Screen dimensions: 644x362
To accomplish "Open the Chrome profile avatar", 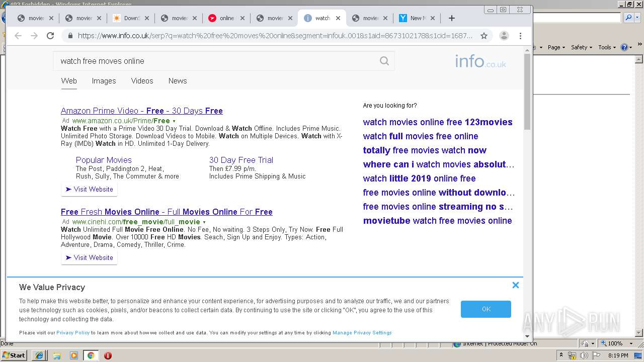I will pyautogui.click(x=504, y=36).
